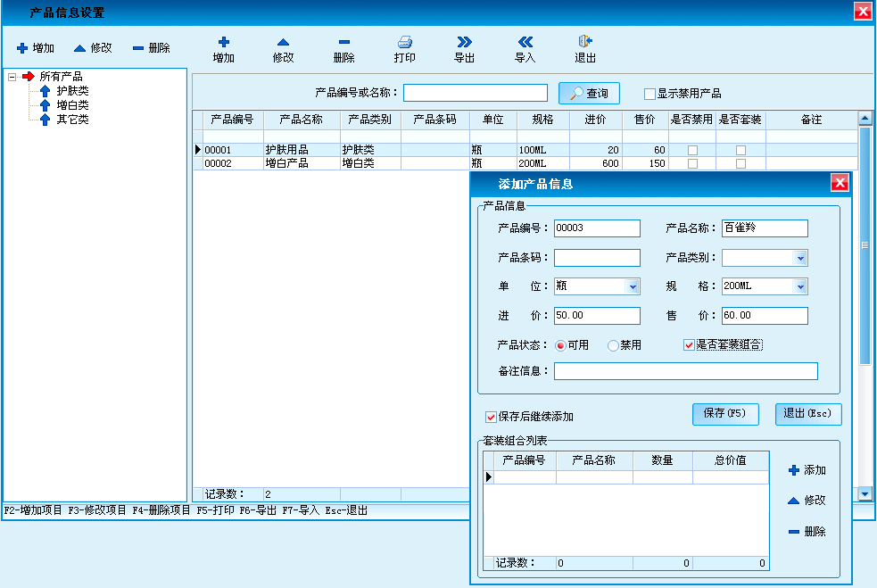Expand the 规格 dropdown showing 200ML
This screenshot has height=588, width=877.
pyautogui.click(x=800, y=287)
